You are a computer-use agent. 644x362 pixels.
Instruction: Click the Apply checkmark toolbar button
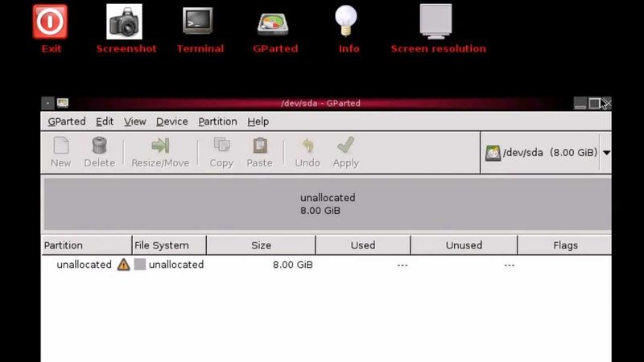(346, 152)
